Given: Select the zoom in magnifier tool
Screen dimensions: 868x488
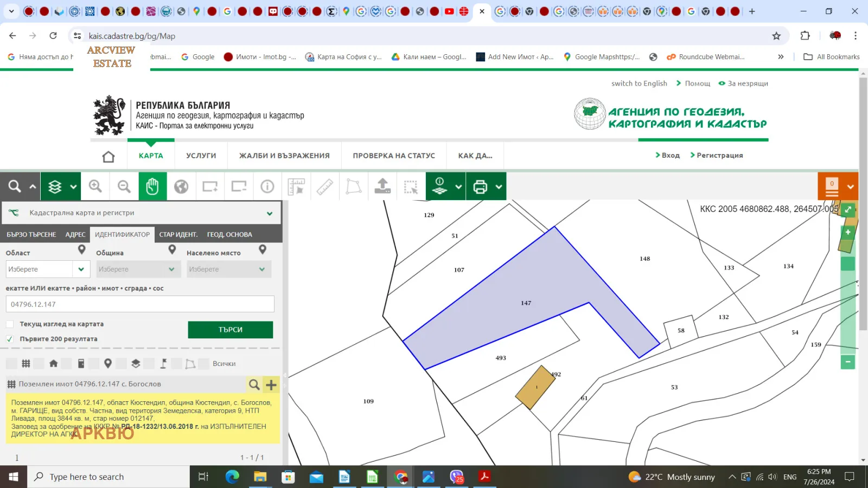Looking at the screenshot, I should [95, 187].
